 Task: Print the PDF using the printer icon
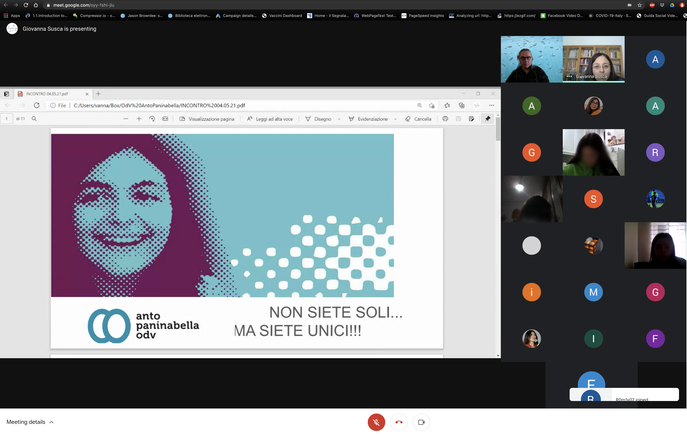point(445,119)
